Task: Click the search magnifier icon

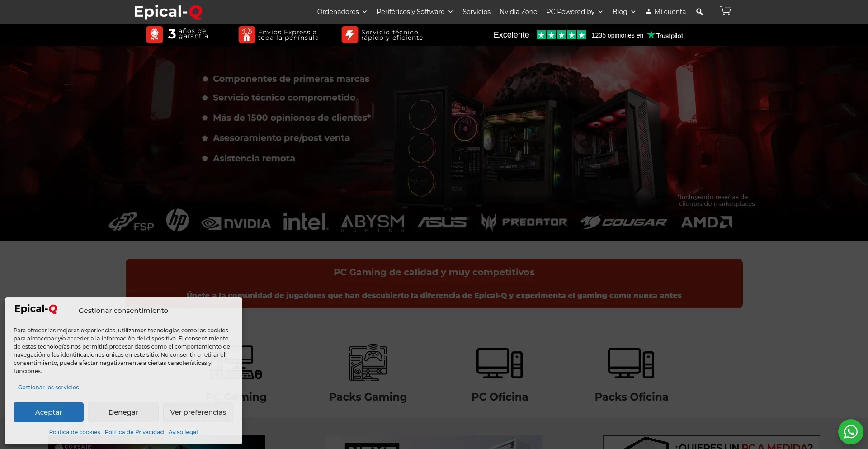Action: coord(699,12)
